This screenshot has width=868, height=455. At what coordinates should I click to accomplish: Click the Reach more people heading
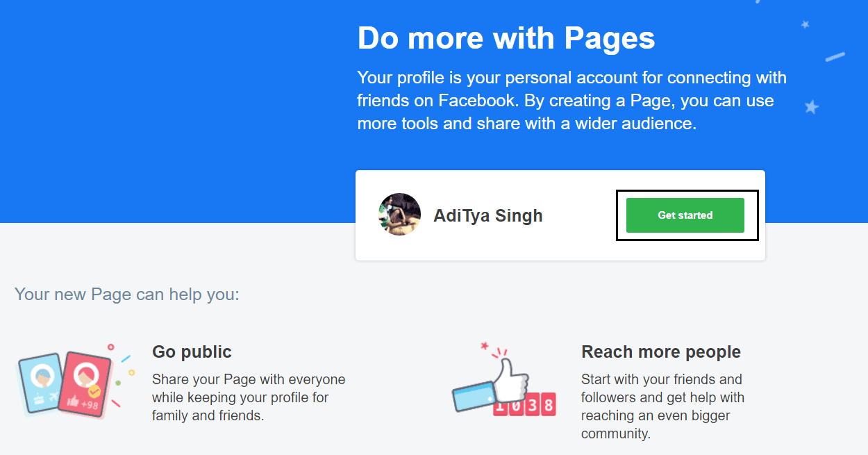tap(661, 351)
